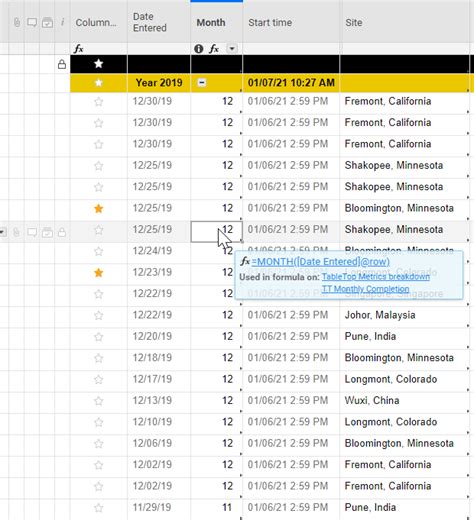Collapse the Year 2019 group with minus button
This screenshot has height=520, width=474.
click(202, 82)
